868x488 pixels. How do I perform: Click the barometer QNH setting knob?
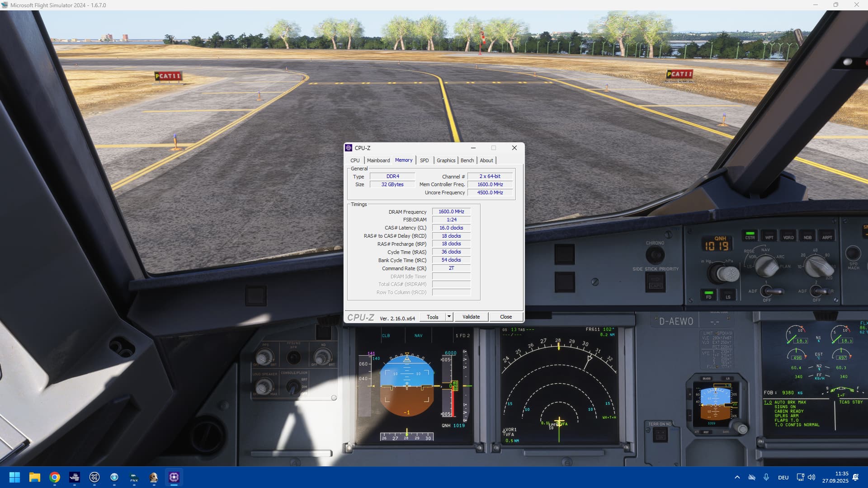[723, 273]
